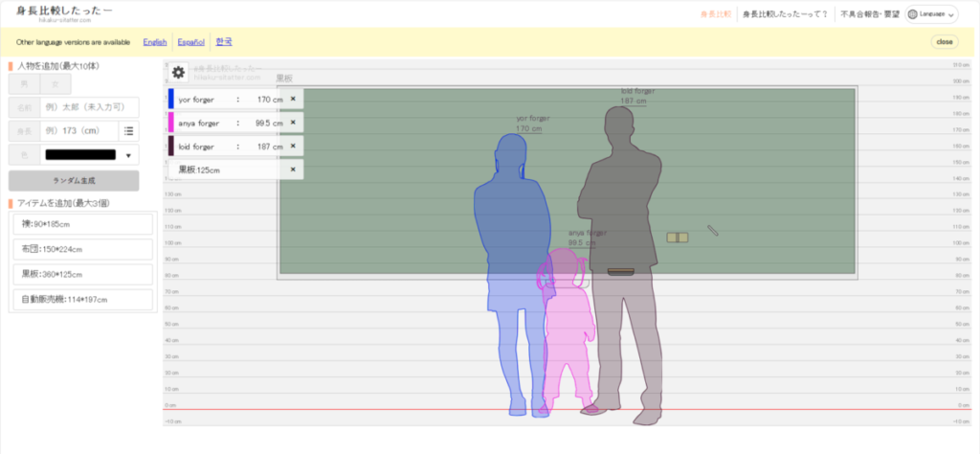Dismiss the language banner with close

tap(945, 42)
